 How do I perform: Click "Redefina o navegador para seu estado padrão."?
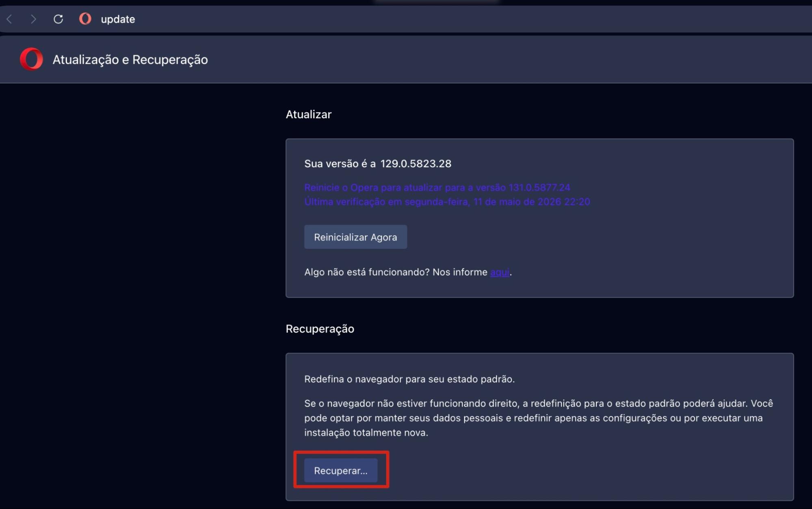tap(409, 379)
